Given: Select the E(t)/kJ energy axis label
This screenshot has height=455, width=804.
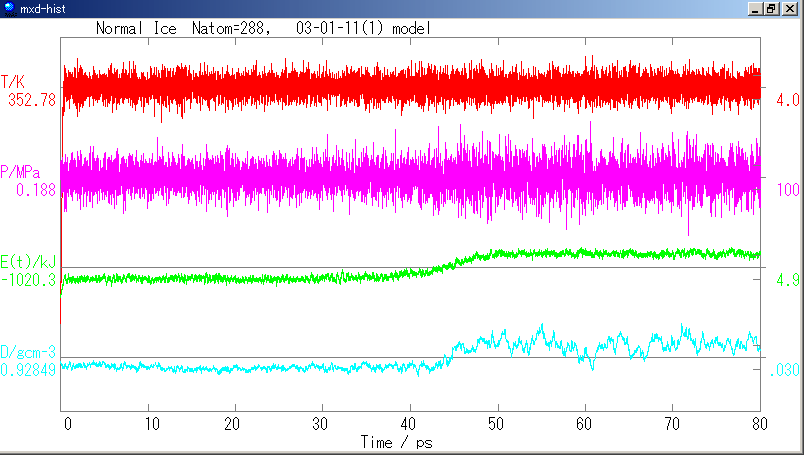Looking at the screenshot, I should (x=29, y=263).
